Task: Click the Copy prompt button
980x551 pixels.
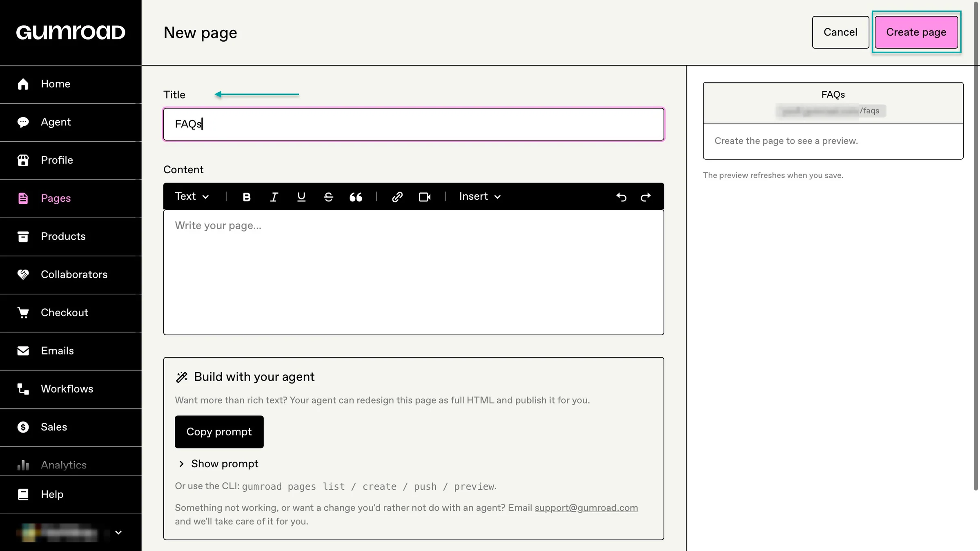Action: 219,432
